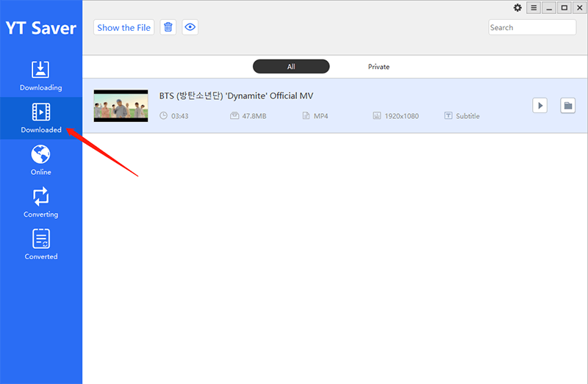
Task: Open the Downloading section in sidebar
Action: pyautogui.click(x=41, y=76)
